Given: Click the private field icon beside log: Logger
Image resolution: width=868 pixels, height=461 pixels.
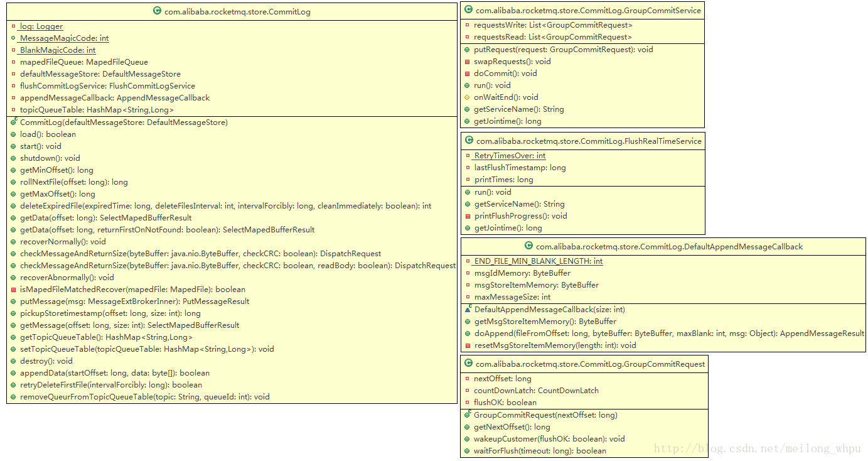Looking at the screenshot, I should (x=13, y=26).
